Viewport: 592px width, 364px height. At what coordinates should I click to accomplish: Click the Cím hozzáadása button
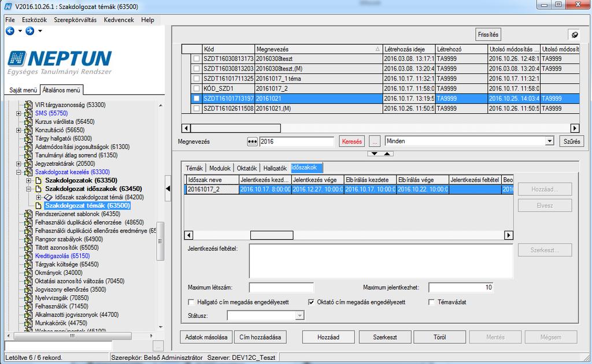click(x=260, y=337)
